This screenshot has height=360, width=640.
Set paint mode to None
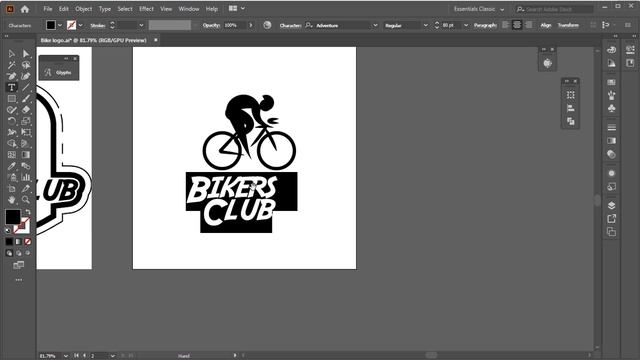(x=28, y=242)
